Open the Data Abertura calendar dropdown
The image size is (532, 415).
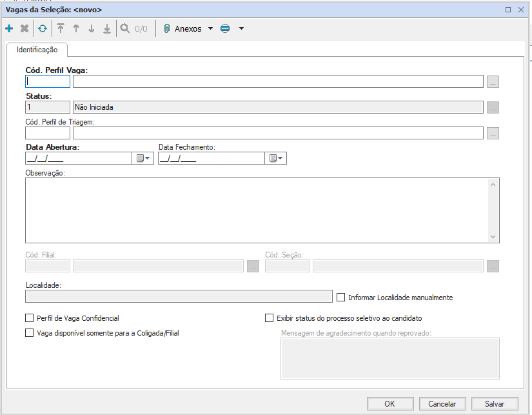143,158
